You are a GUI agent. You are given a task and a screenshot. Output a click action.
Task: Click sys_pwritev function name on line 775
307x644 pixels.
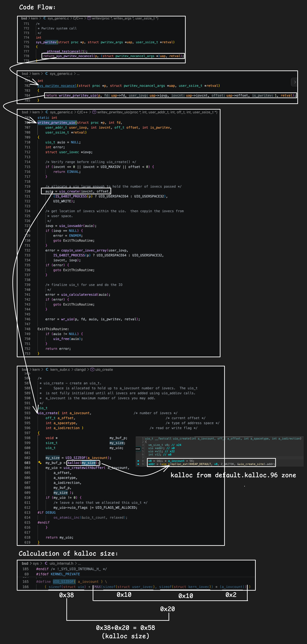point(46,42)
